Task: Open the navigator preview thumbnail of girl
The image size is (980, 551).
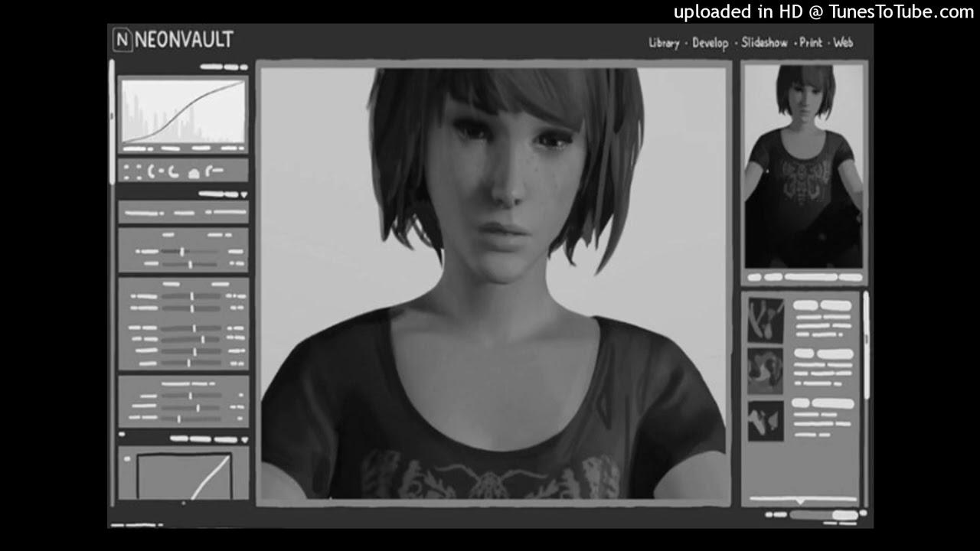Action: (x=803, y=166)
